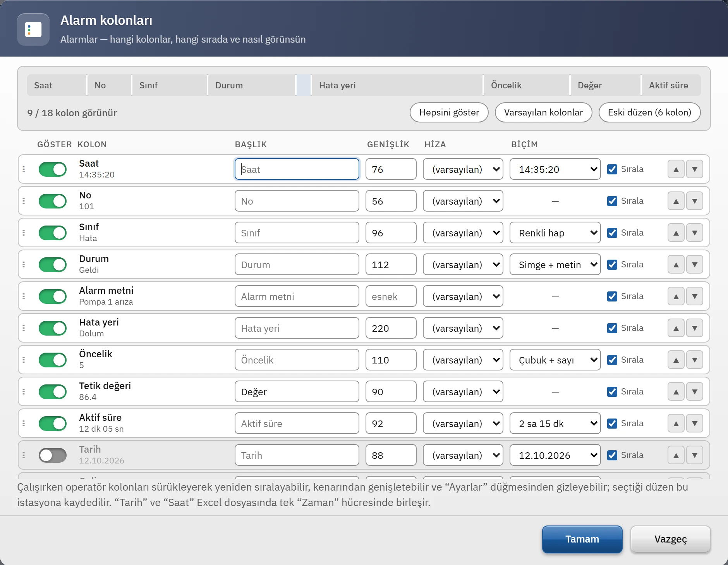
Task: Move the Saat row down
Action: coord(695,169)
